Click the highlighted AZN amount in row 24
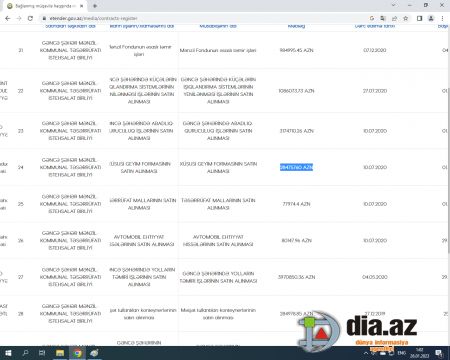This screenshot has width=450, height=360. [296, 167]
